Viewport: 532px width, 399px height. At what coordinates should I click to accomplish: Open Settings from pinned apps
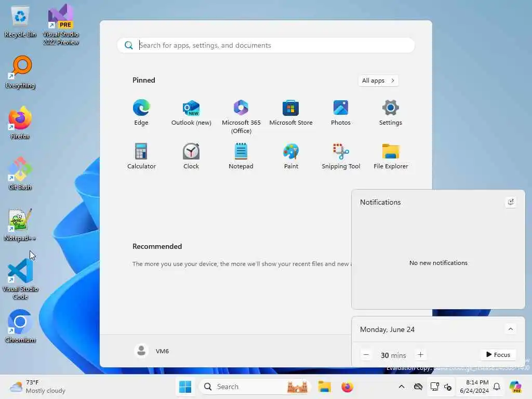point(391,113)
